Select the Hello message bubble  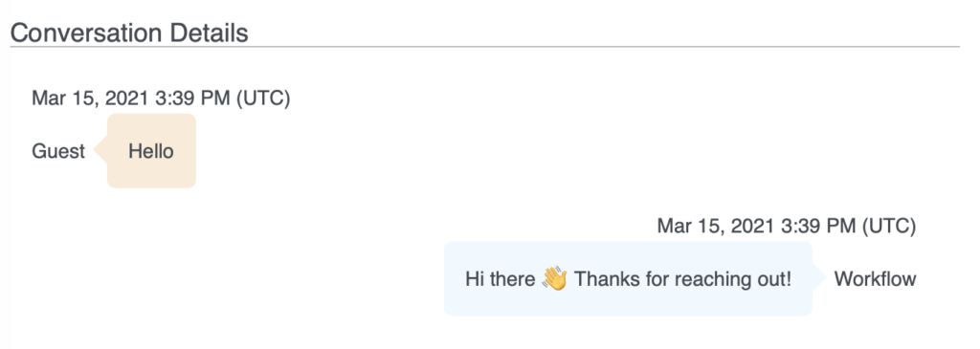[x=151, y=150]
